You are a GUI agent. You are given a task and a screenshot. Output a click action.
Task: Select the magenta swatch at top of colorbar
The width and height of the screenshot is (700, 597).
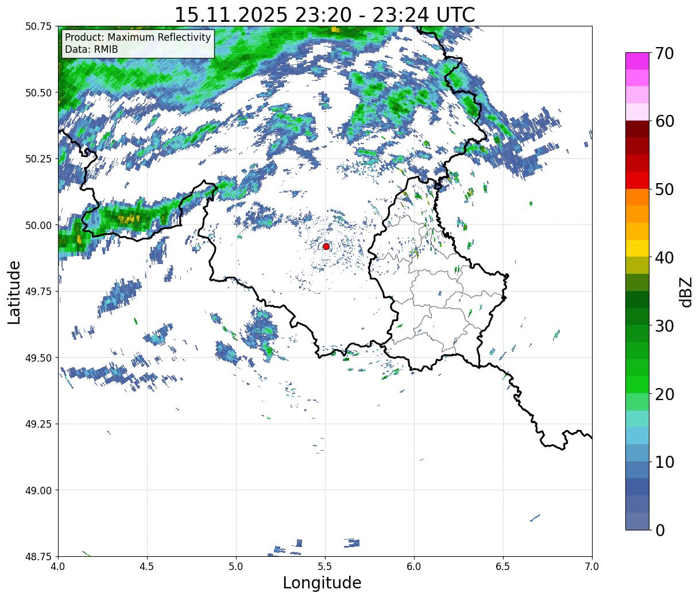pos(637,61)
